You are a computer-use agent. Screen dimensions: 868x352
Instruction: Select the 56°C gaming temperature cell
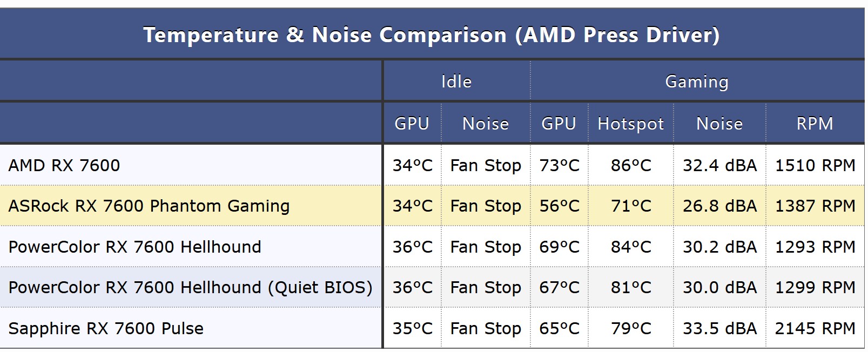click(x=559, y=206)
